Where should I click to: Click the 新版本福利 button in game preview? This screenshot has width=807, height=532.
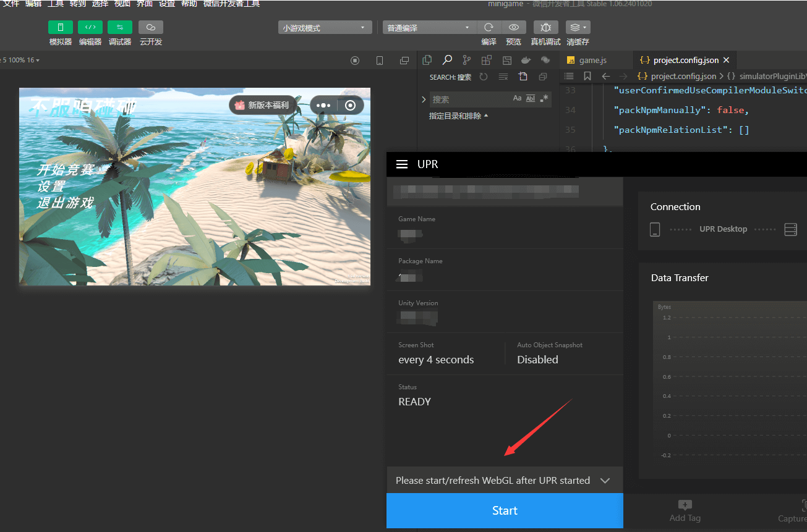(x=262, y=105)
